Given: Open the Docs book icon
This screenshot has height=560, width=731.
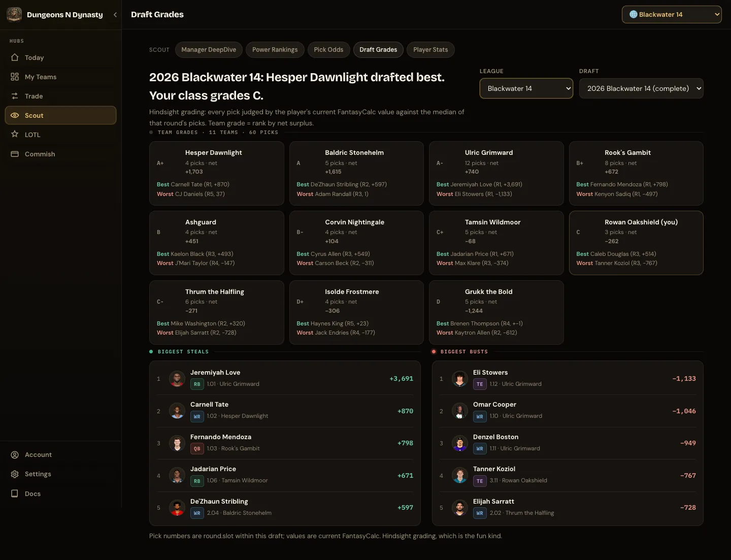Looking at the screenshot, I should pyautogui.click(x=15, y=493).
